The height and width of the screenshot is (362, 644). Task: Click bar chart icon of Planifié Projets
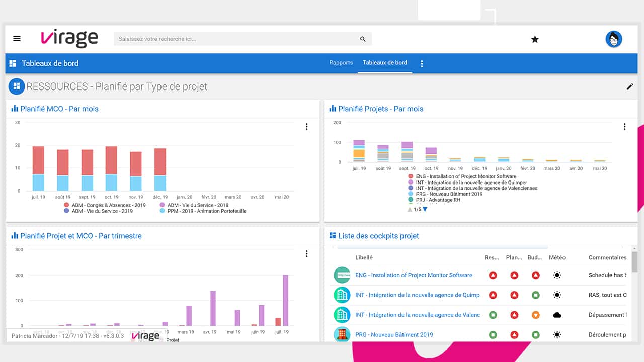point(333,109)
